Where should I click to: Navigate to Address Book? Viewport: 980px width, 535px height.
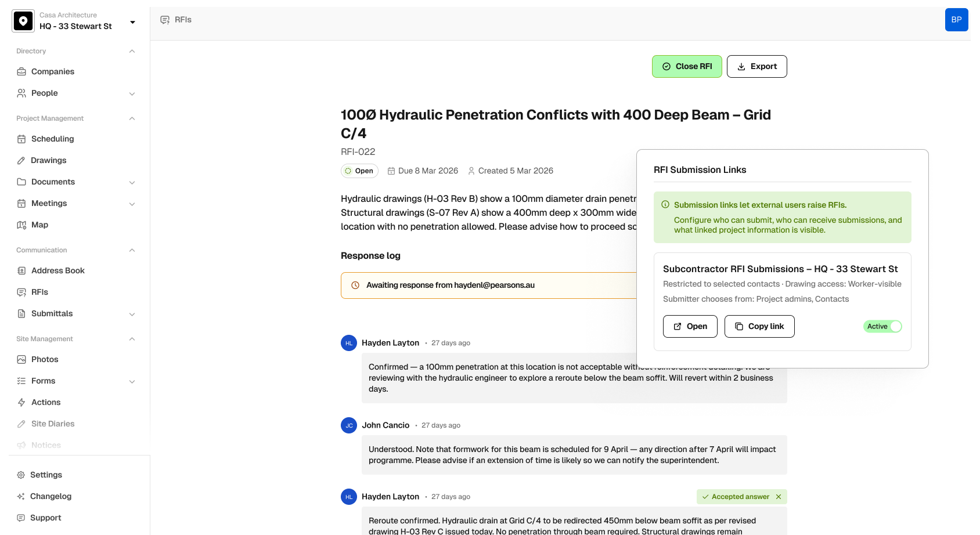58,270
